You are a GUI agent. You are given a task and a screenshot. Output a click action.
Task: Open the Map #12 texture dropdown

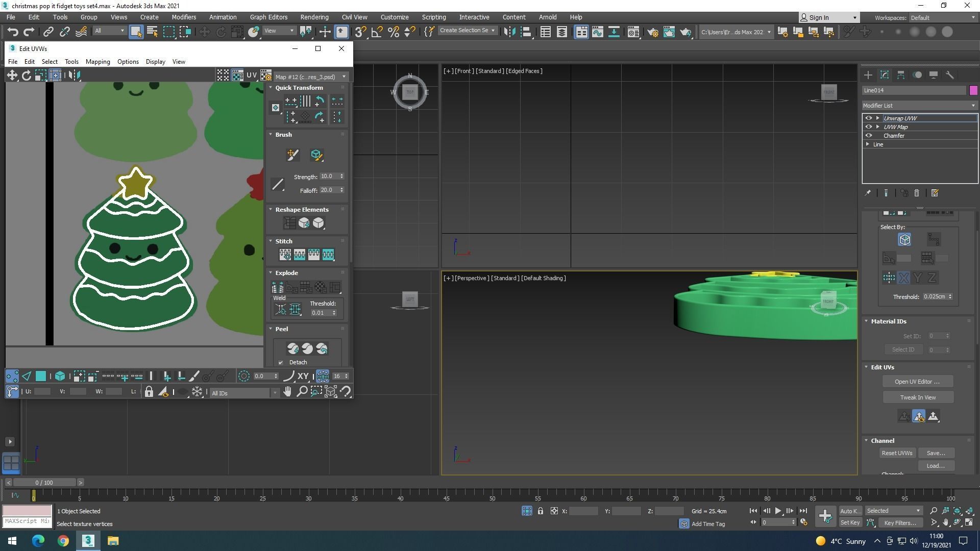tap(310, 77)
